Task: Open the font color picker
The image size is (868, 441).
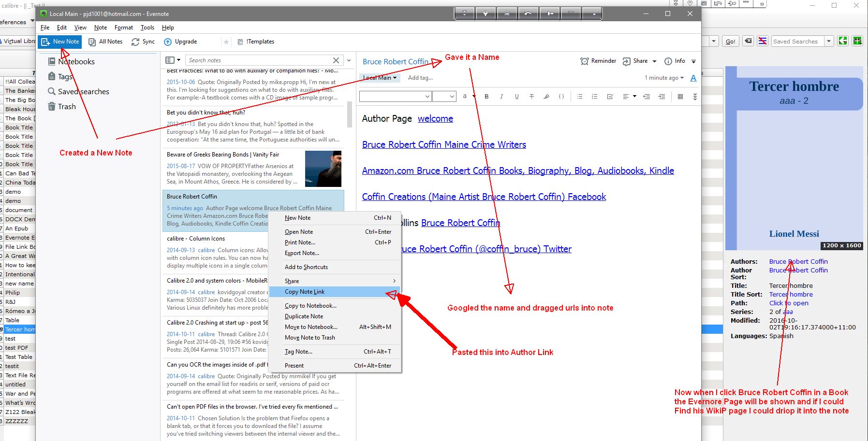Action: point(468,97)
